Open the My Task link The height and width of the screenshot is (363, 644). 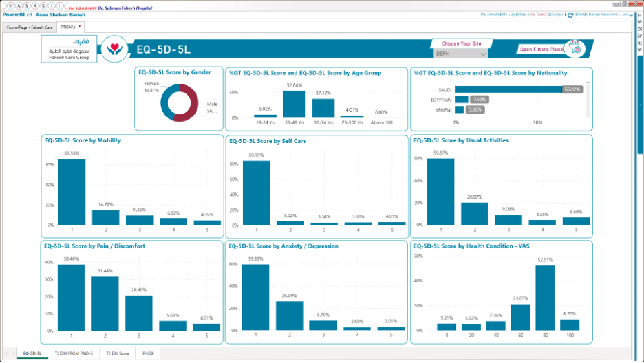[x=539, y=14]
